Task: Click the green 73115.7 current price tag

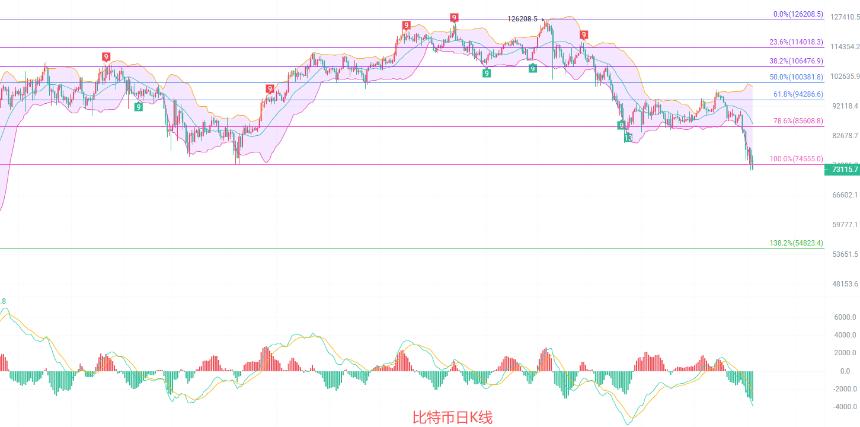Action: coord(842,170)
